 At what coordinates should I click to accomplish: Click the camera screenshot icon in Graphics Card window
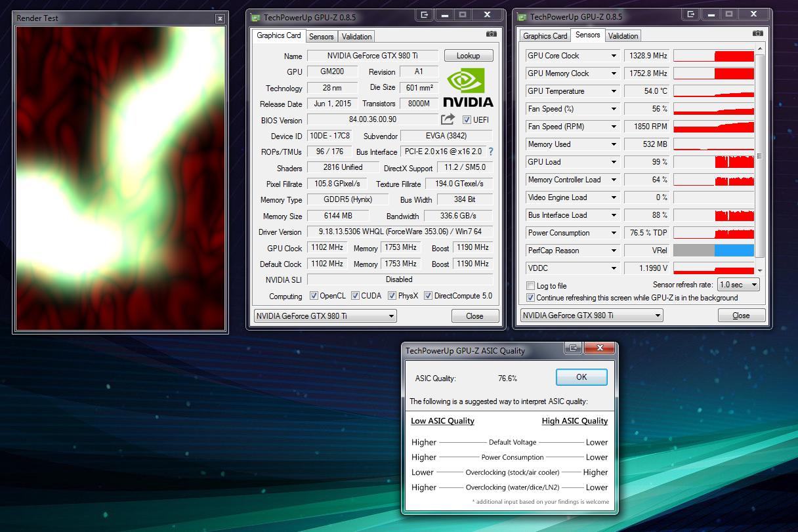click(x=492, y=34)
